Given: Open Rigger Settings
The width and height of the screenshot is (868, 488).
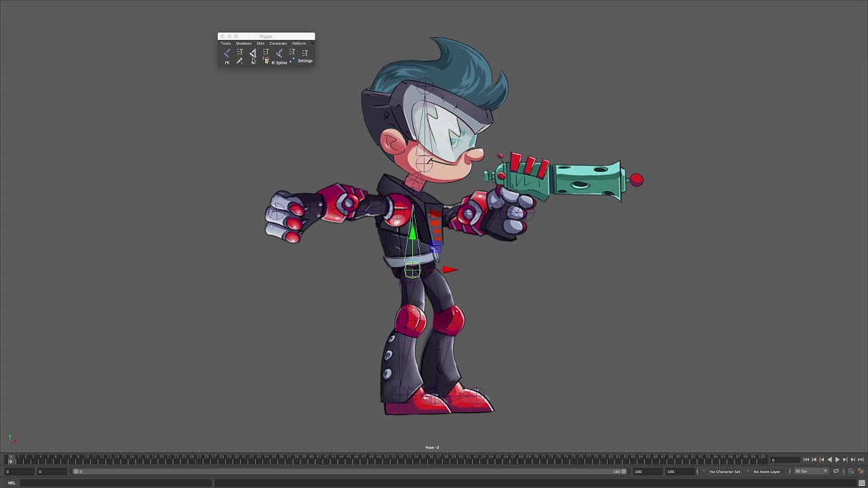Looking at the screenshot, I should 305,57.
